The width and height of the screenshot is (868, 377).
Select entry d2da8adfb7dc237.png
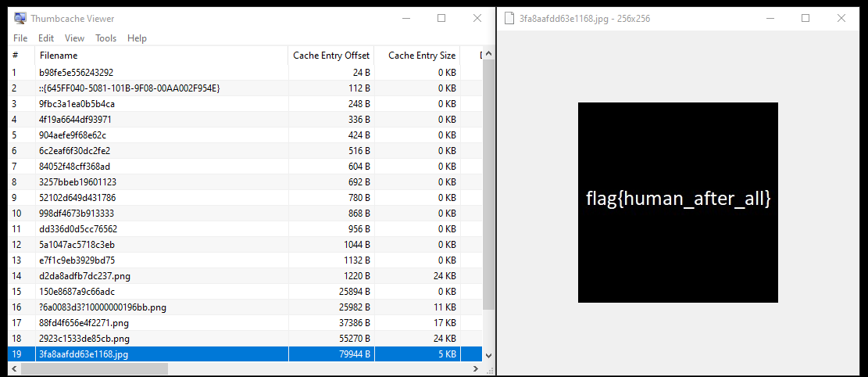[x=245, y=275]
